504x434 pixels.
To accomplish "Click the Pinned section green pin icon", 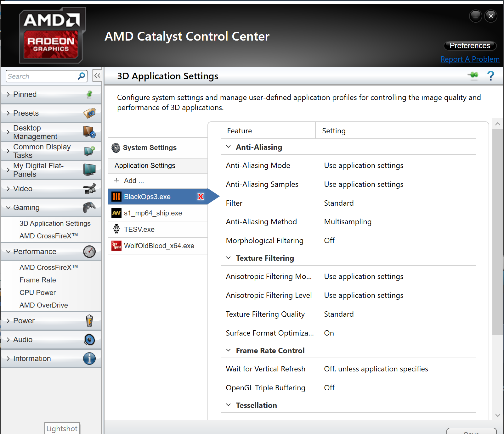I will click(x=89, y=94).
